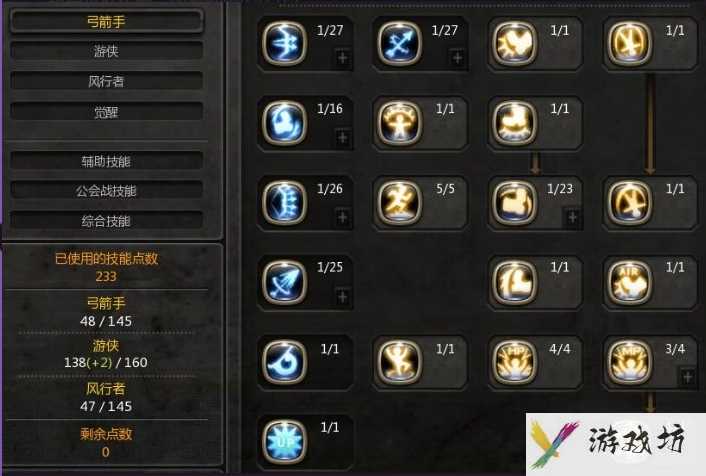706x476 pixels.
Task: Select the 1/23 flexed arm skill icon
Action: (515, 202)
